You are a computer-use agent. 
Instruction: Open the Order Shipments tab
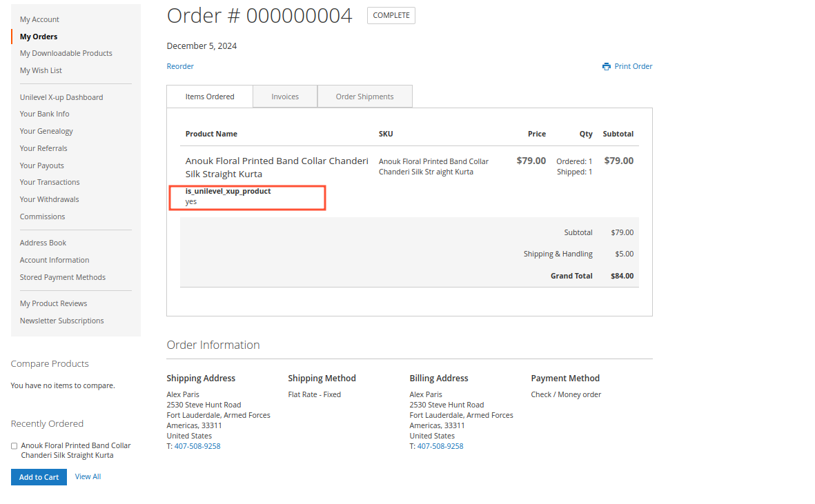(x=364, y=97)
